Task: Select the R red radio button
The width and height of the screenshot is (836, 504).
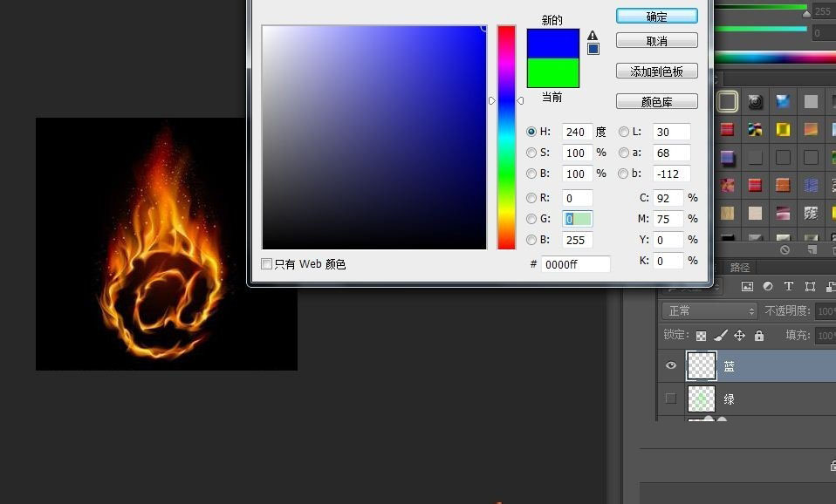Action: pos(531,198)
